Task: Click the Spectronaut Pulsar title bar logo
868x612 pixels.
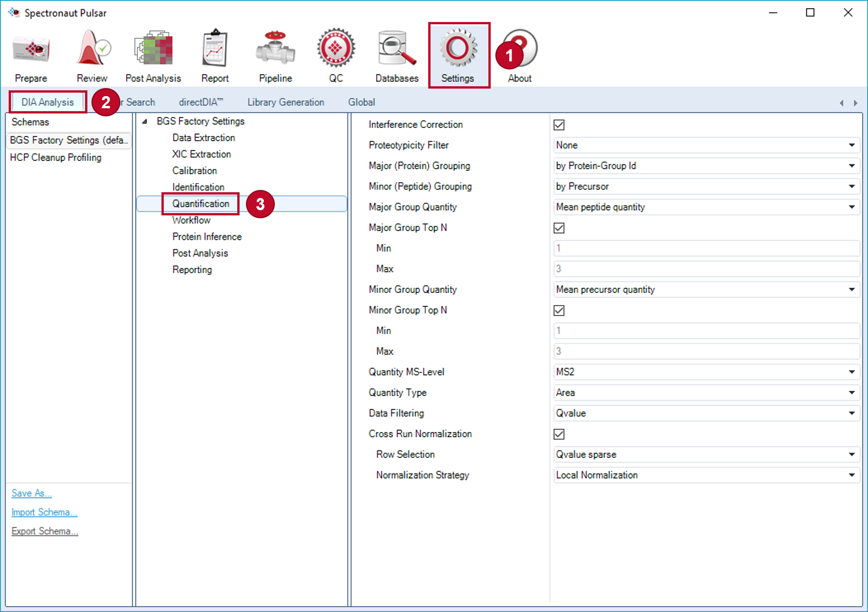Action: click(x=14, y=12)
